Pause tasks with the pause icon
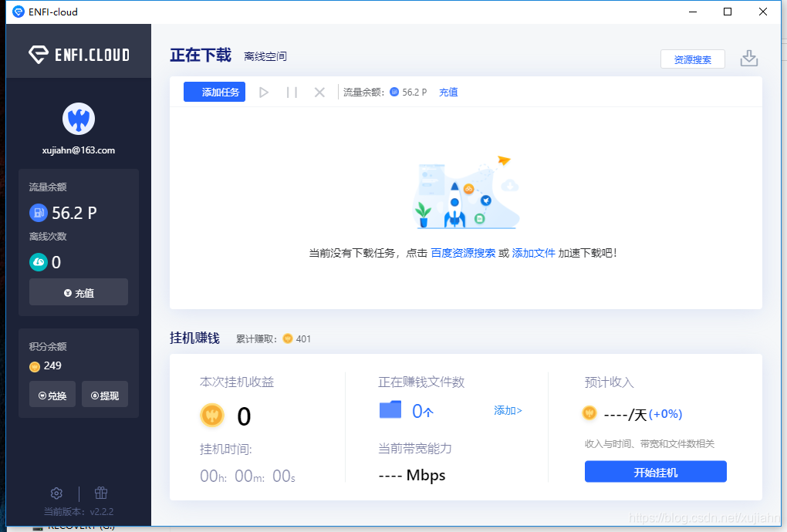787x532 pixels. point(292,93)
